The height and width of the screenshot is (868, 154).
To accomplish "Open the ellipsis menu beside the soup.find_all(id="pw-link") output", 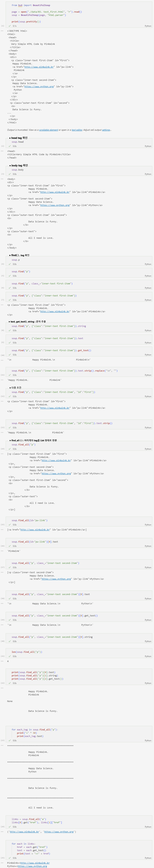I will [x=2, y=530].
